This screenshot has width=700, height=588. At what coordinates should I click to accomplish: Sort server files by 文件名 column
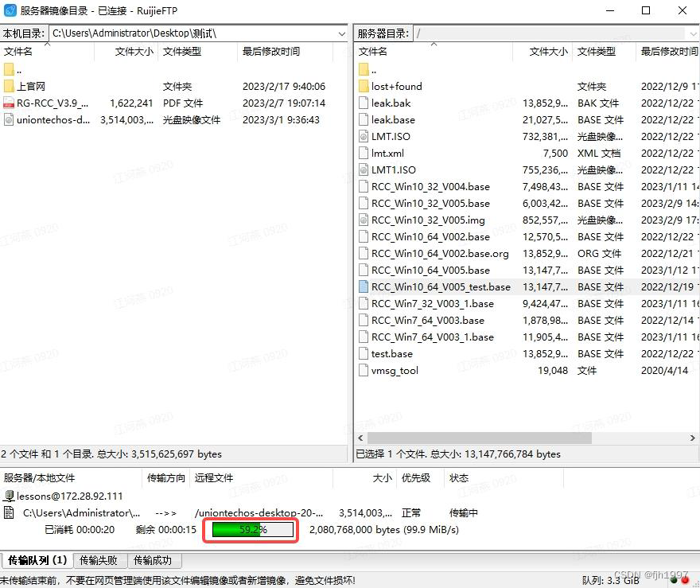[x=434, y=52]
